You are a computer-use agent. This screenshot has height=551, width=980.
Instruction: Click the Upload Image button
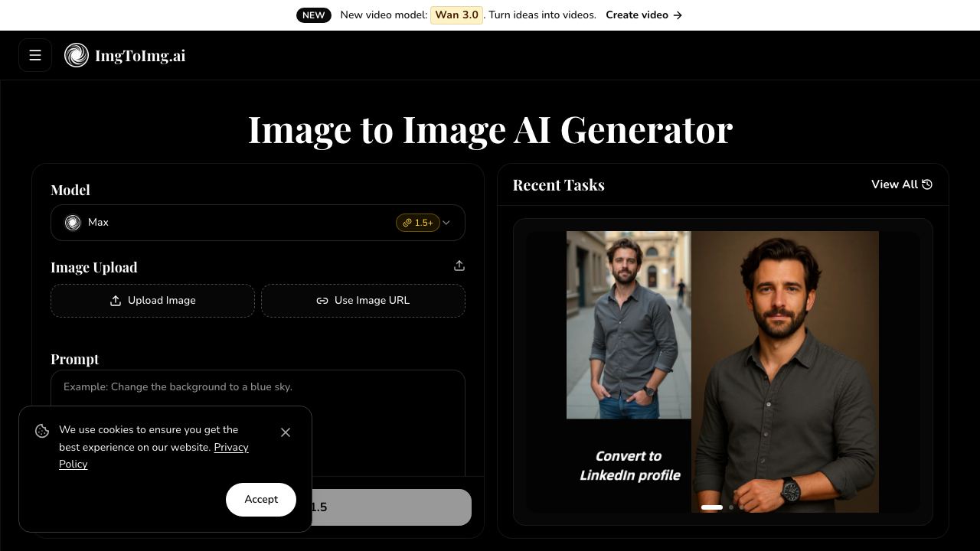click(x=152, y=301)
